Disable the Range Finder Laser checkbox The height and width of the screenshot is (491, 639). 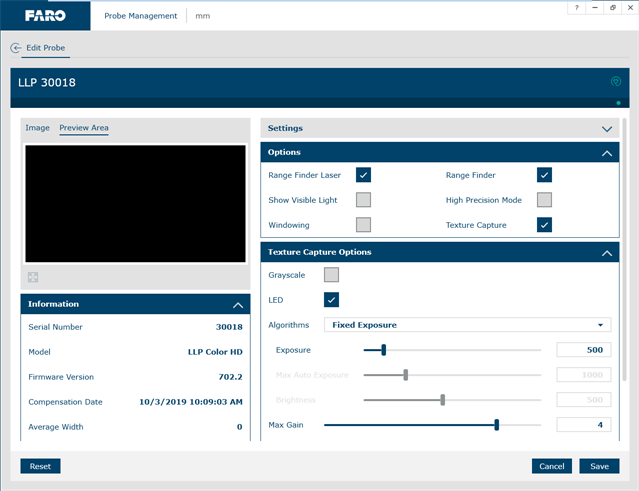coord(363,175)
